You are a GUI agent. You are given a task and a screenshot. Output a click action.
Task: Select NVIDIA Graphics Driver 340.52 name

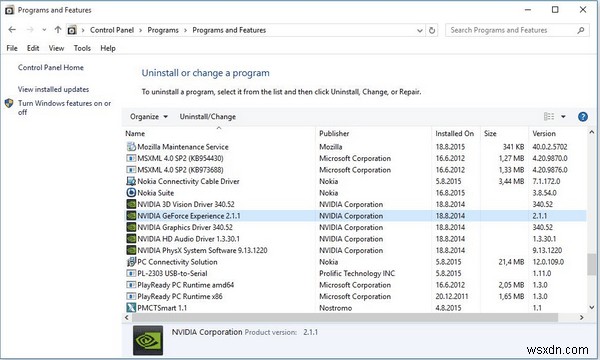pos(185,227)
